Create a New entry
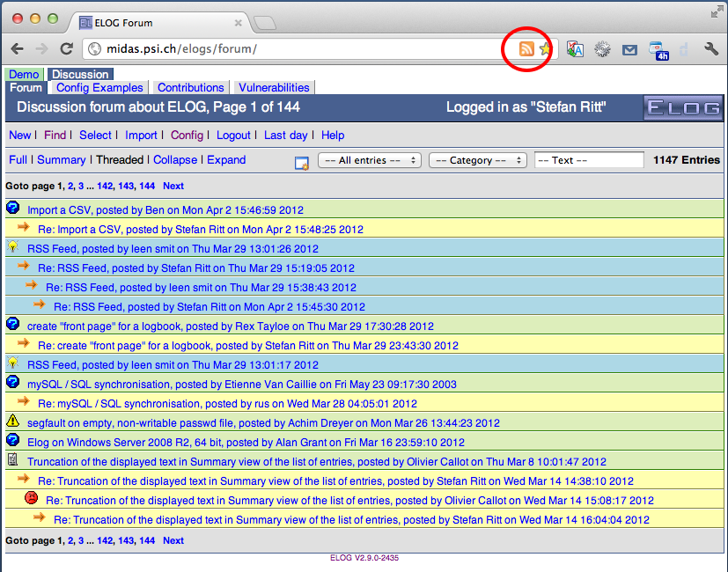Image resolution: width=728 pixels, height=572 pixels. pos(20,136)
